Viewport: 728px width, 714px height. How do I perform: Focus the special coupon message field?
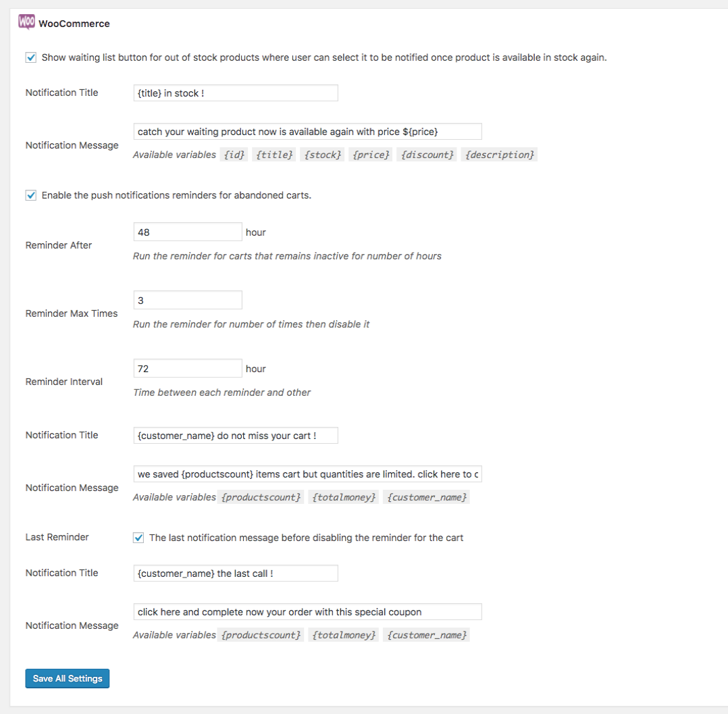pyautogui.click(x=307, y=612)
